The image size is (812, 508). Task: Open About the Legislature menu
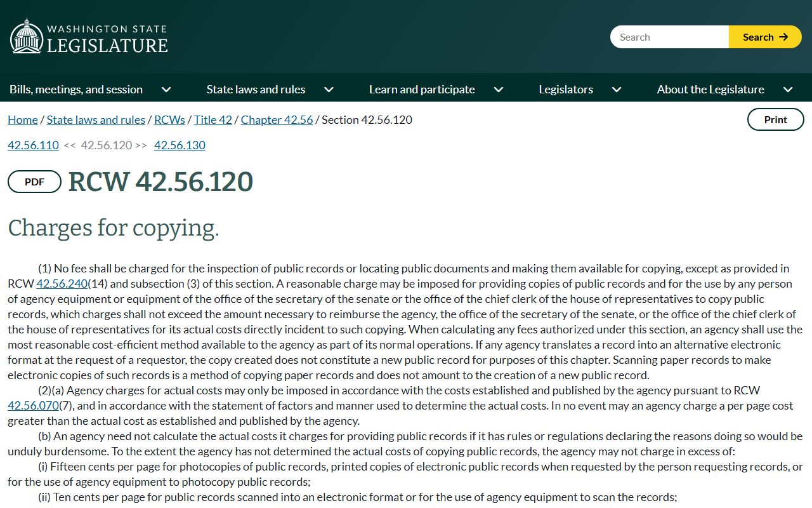coord(710,90)
